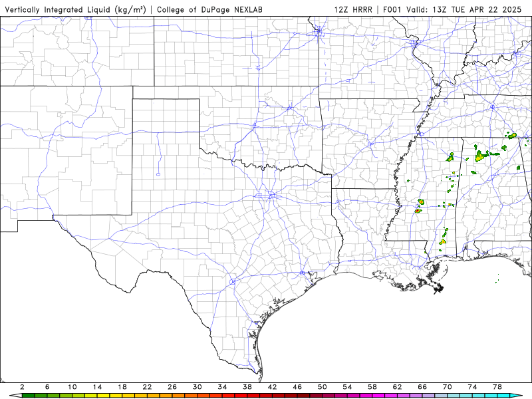
Task: Click the colorbar label "46"
Action: pos(297,387)
